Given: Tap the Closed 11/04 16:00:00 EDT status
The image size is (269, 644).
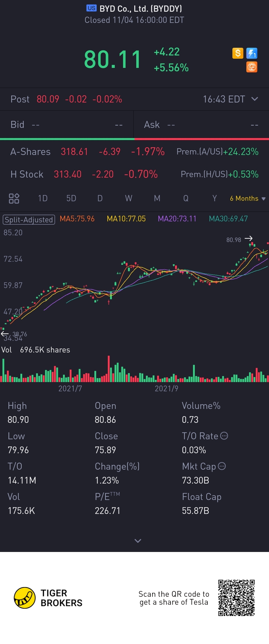Looking at the screenshot, I should click(x=134, y=20).
